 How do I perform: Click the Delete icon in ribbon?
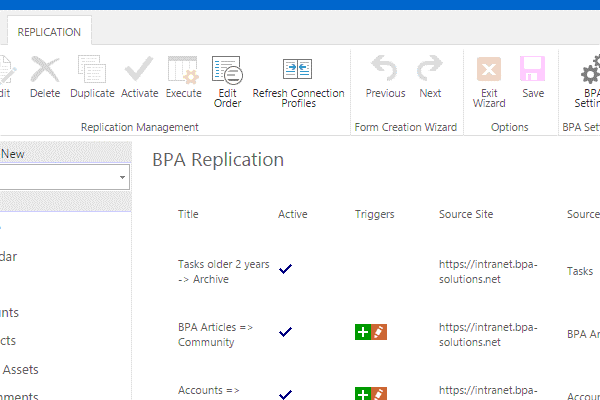[x=45, y=69]
